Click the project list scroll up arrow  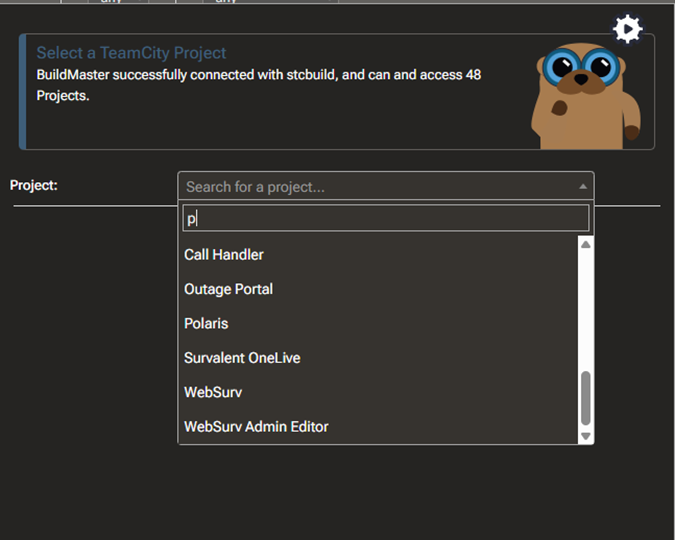coord(586,244)
